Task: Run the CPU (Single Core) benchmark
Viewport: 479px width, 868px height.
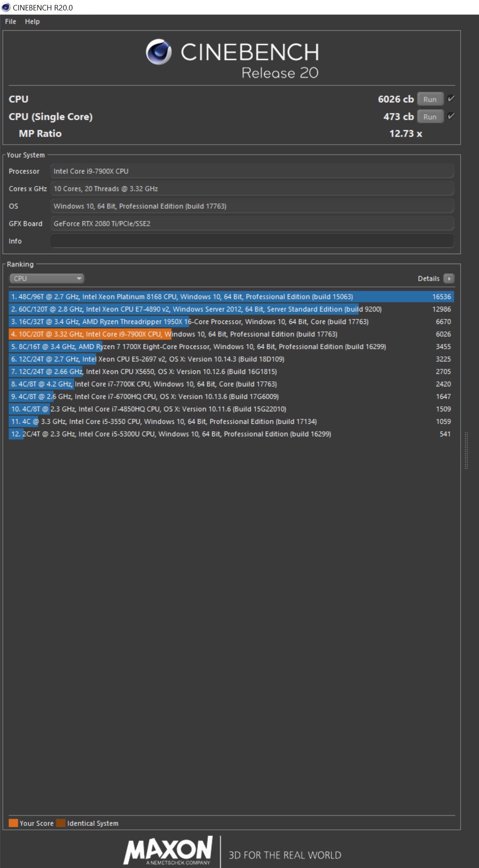Action: coord(430,117)
